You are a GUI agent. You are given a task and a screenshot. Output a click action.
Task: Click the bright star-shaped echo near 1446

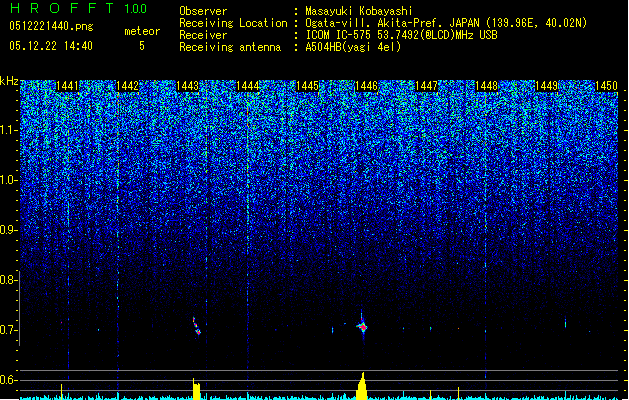(x=363, y=327)
